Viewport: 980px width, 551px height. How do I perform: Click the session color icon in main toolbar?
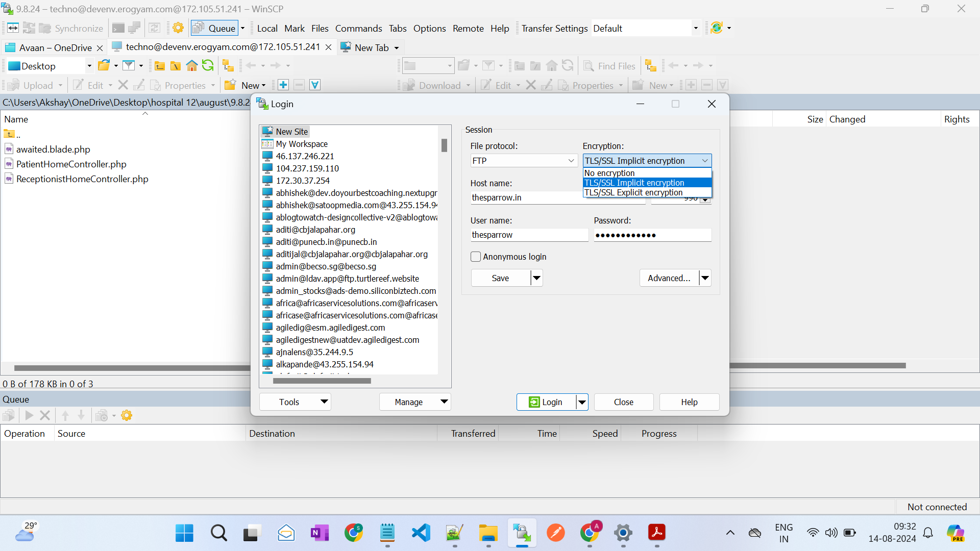pyautogui.click(x=717, y=28)
